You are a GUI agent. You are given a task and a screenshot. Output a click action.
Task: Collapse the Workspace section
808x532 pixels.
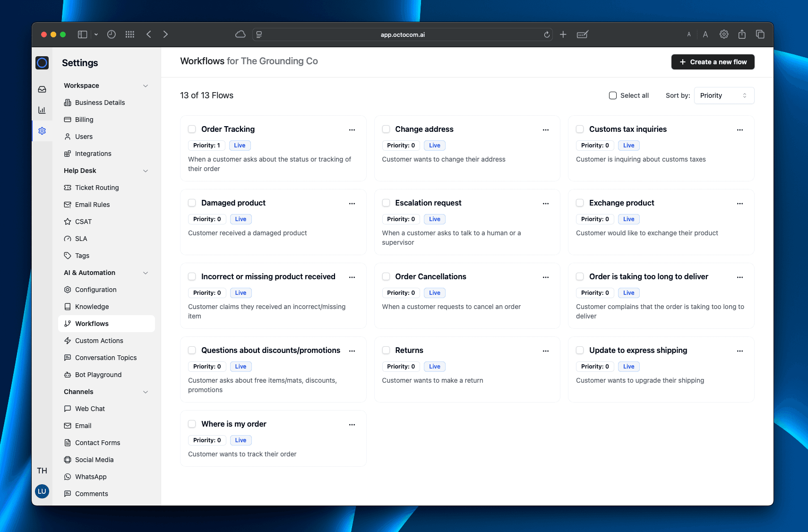click(x=146, y=86)
